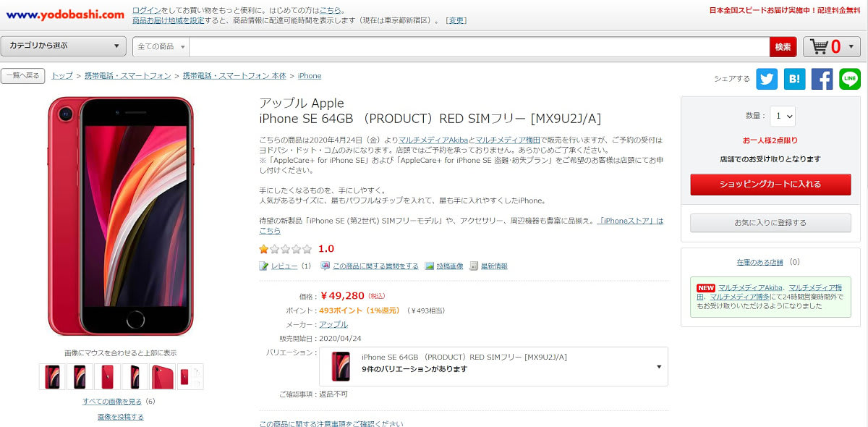Click the ¥49,280 price text
Image resolution: width=868 pixels, height=427 pixels.
[343, 296]
